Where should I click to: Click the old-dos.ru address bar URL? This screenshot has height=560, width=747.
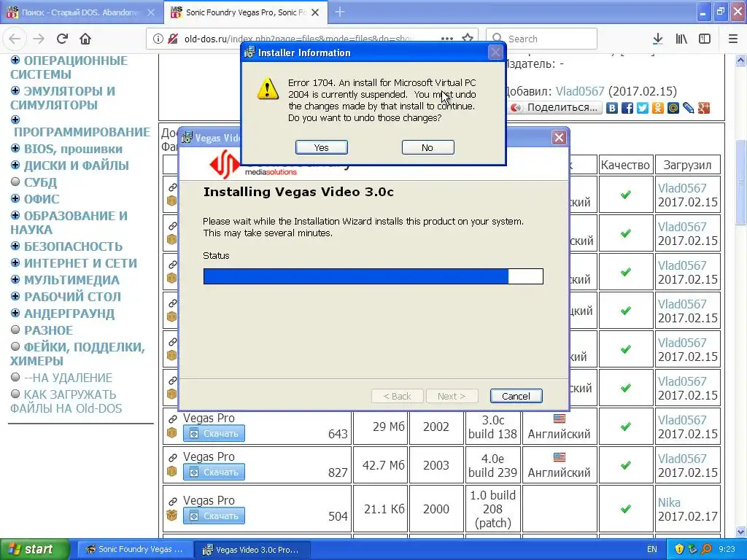point(300,39)
